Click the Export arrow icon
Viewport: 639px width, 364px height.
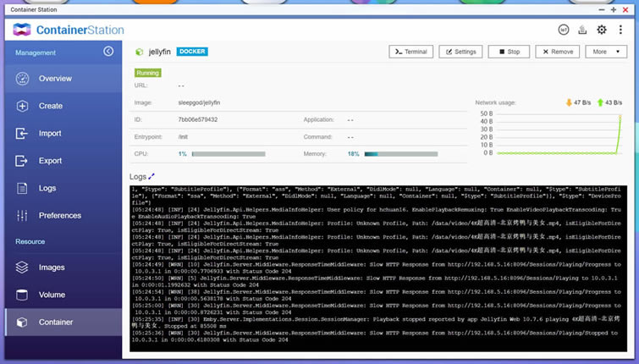(22, 161)
